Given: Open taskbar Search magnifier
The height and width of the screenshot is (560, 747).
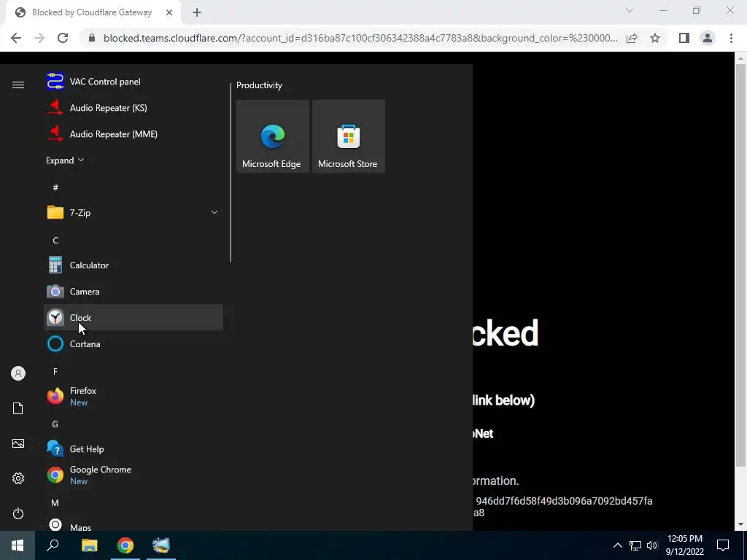Looking at the screenshot, I should pos(53,545).
